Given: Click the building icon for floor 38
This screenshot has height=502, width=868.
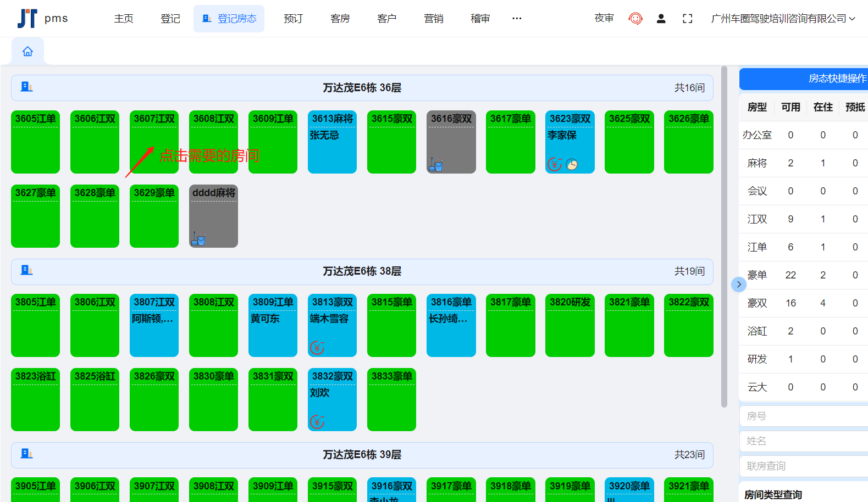Looking at the screenshot, I should pyautogui.click(x=26, y=270).
